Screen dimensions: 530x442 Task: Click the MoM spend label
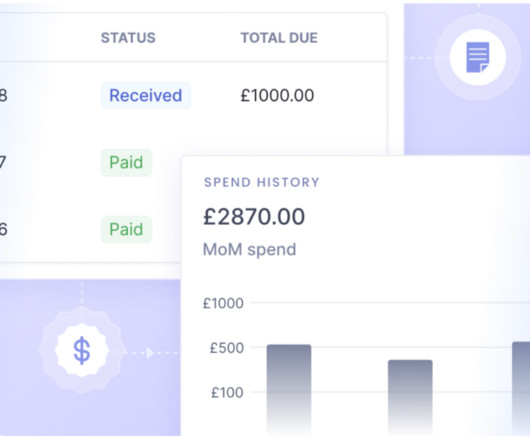click(249, 250)
